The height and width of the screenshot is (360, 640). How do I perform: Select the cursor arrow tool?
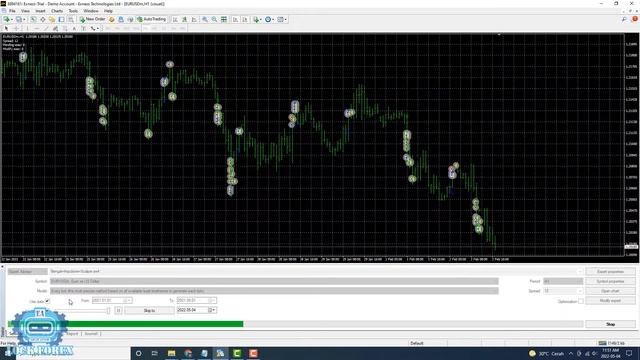coord(6,28)
